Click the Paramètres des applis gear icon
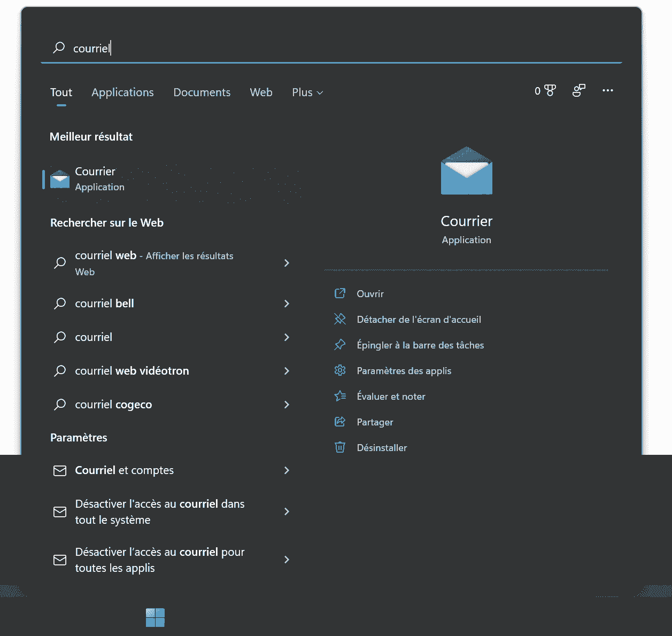This screenshot has width=672, height=636. 340,370
